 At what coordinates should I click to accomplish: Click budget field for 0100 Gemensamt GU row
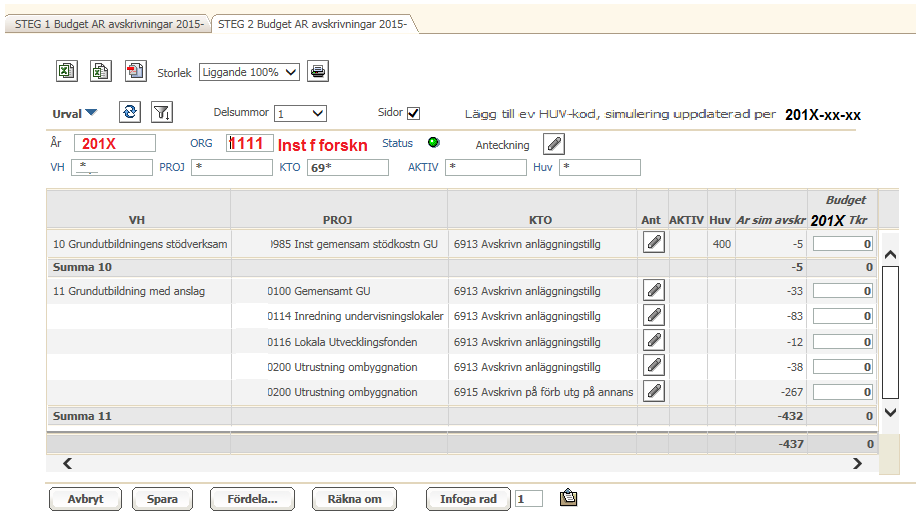coord(843,291)
